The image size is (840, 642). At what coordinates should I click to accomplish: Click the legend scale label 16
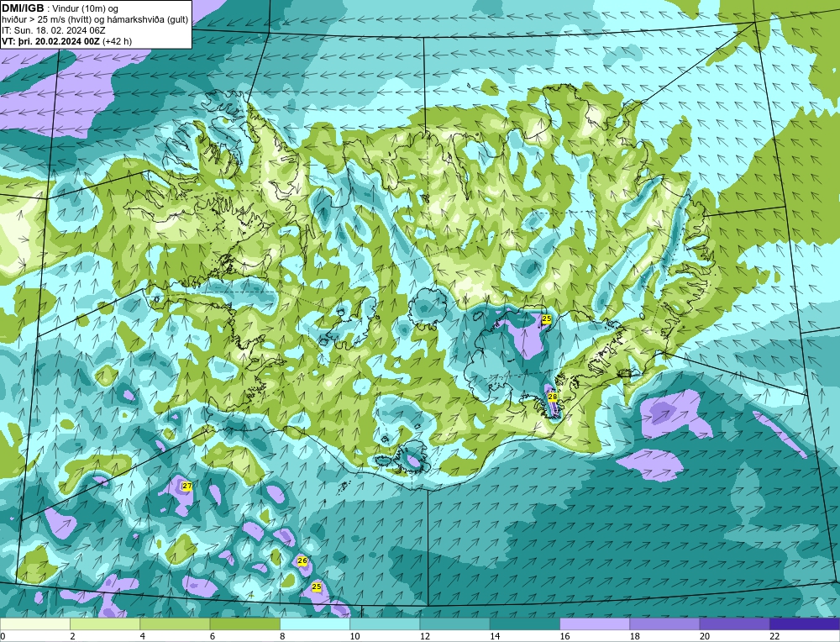[x=564, y=636]
